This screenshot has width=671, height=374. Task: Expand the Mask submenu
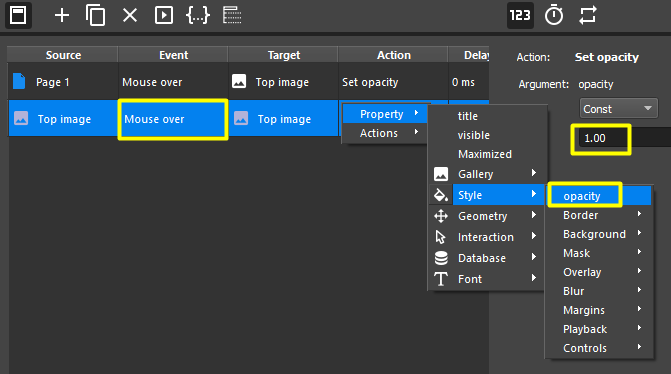[599, 253]
